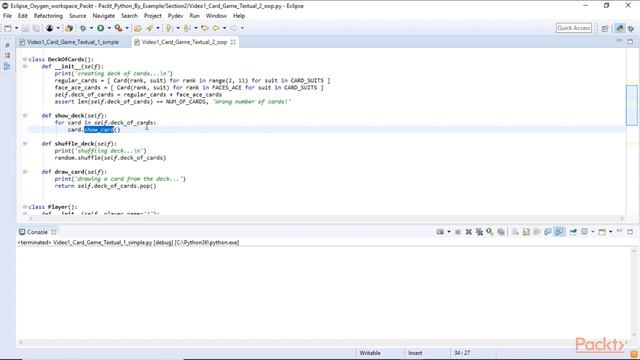Open the Open Console dropdown arrow
Screen dimensions: 640x360
click(611, 232)
